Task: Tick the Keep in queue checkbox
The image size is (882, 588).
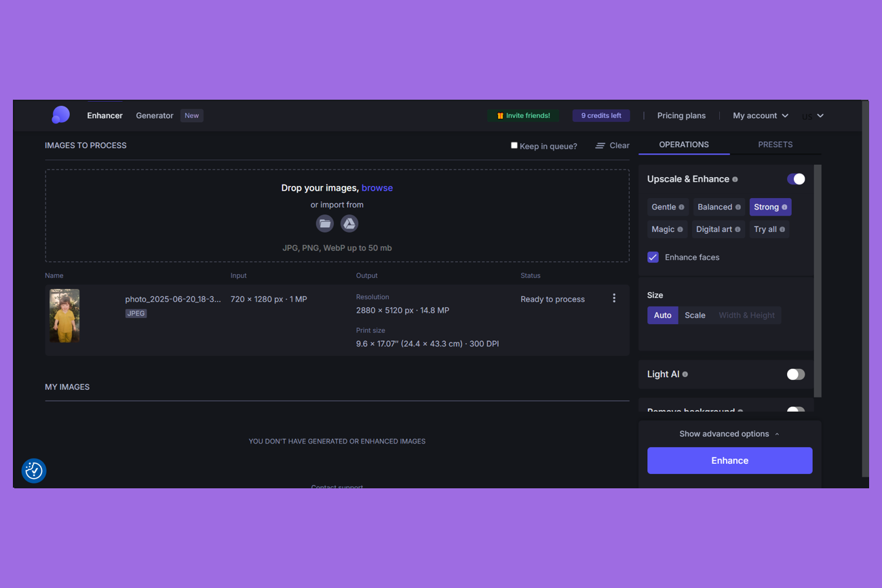Action: click(x=514, y=145)
